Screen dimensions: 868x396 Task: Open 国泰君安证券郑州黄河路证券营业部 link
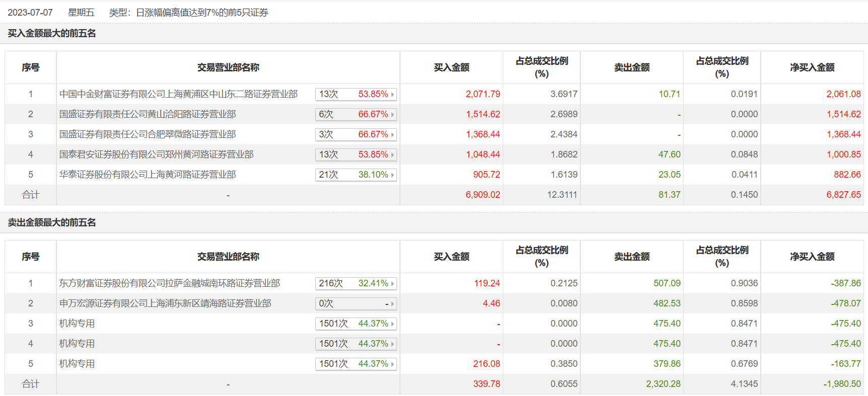[156, 154]
